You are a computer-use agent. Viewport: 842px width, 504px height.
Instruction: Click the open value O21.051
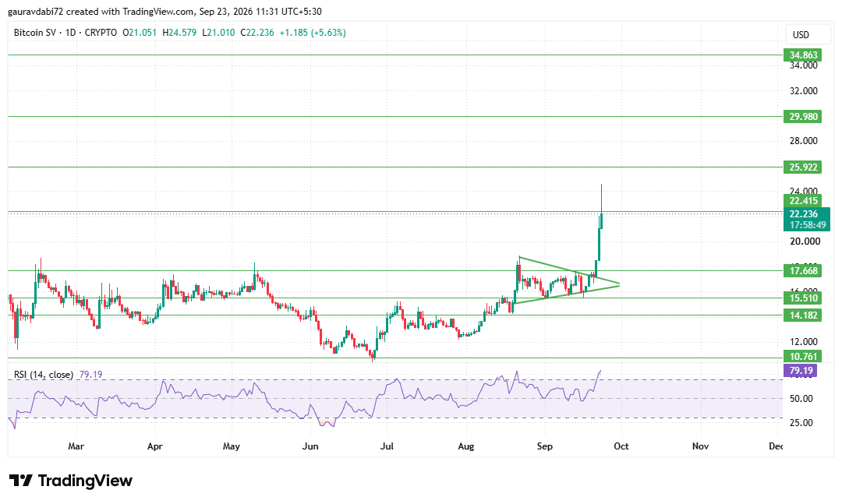click(140, 33)
